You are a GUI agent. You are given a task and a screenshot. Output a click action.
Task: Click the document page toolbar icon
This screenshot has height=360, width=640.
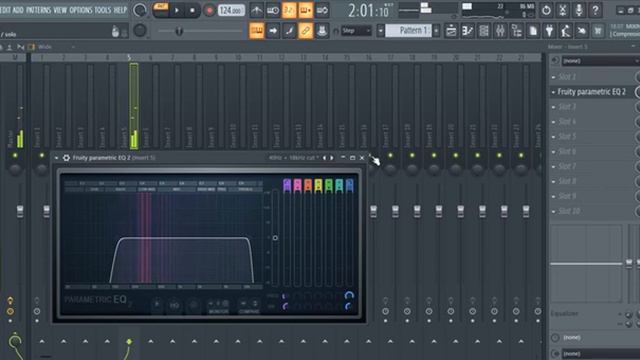point(533,31)
